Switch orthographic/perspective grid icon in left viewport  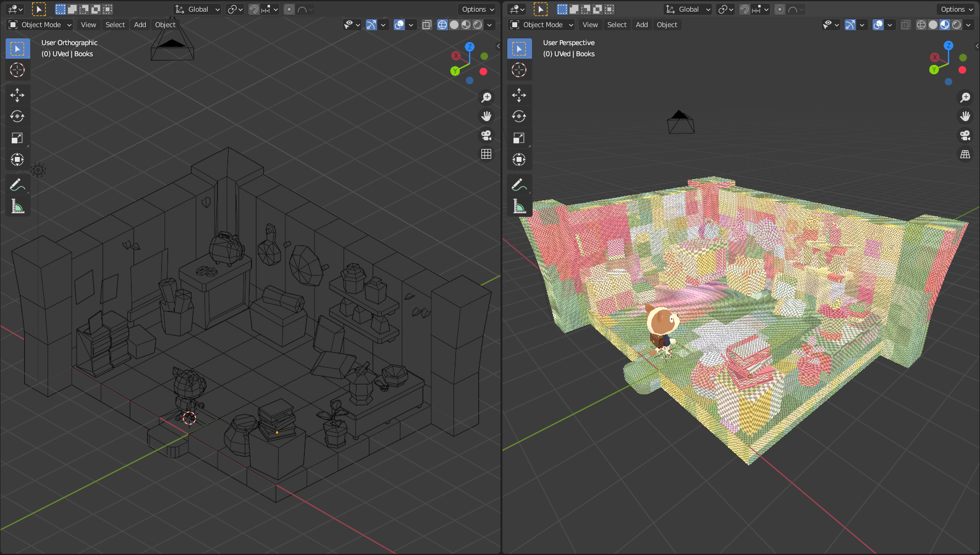[x=486, y=154]
